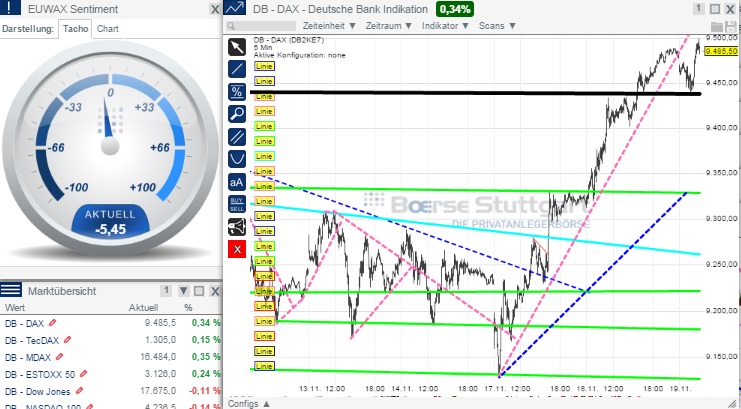
Task: Click the AKTUELL -5,45 sentiment readout
Action: point(111,222)
